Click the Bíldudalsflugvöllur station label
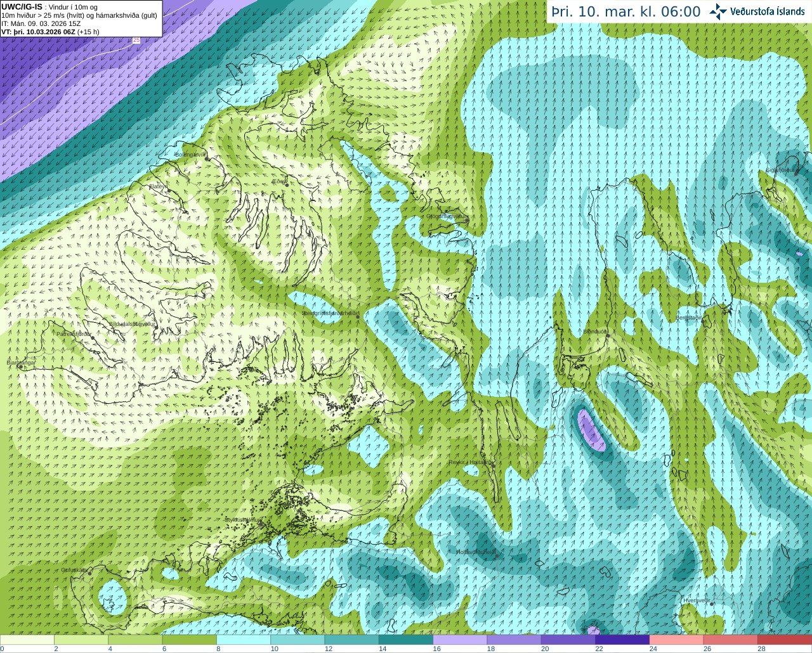 [133, 323]
